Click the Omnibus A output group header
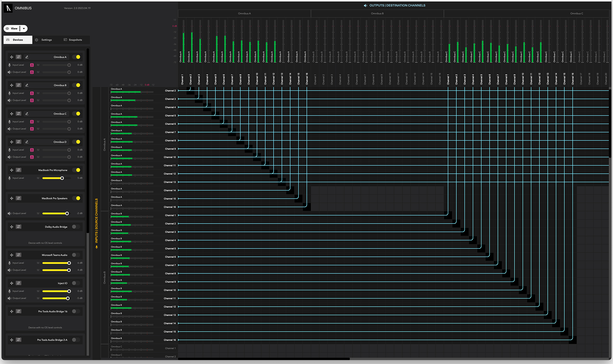This screenshot has height=364, width=613. pos(245,13)
